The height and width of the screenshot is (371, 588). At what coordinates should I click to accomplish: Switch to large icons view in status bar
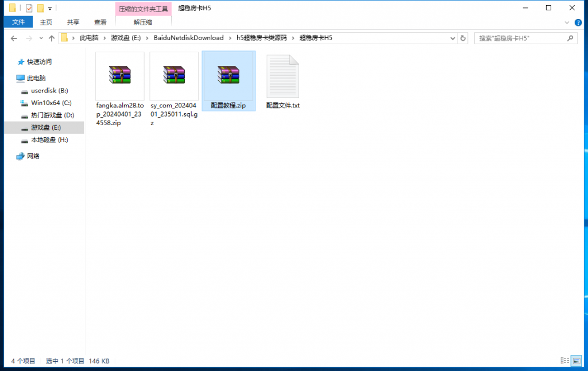[577, 361]
